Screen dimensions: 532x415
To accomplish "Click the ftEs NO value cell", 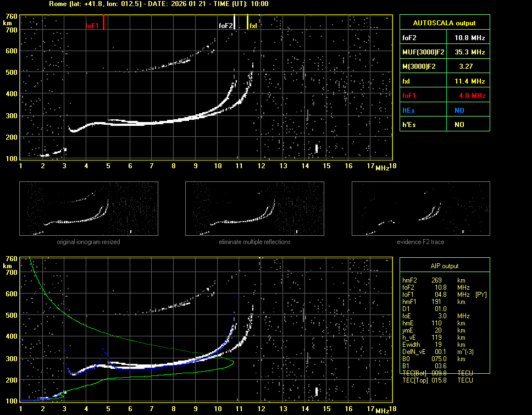I will [x=459, y=110].
